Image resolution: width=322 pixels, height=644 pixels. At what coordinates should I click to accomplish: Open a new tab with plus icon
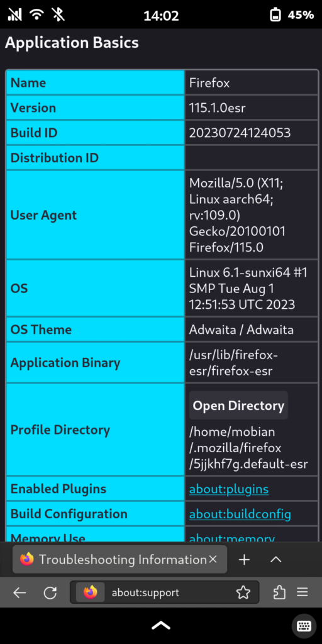pos(245,559)
